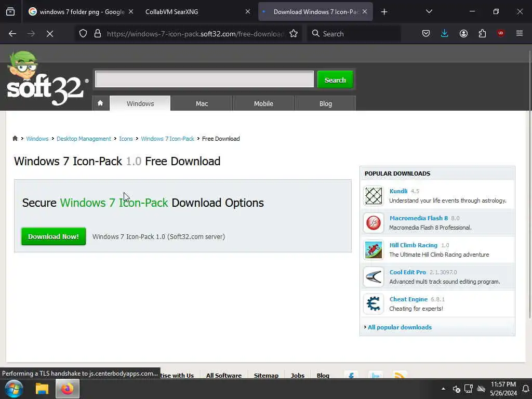Open the extensions puzzle icon
This screenshot has width=532, height=399.
point(482,34)
